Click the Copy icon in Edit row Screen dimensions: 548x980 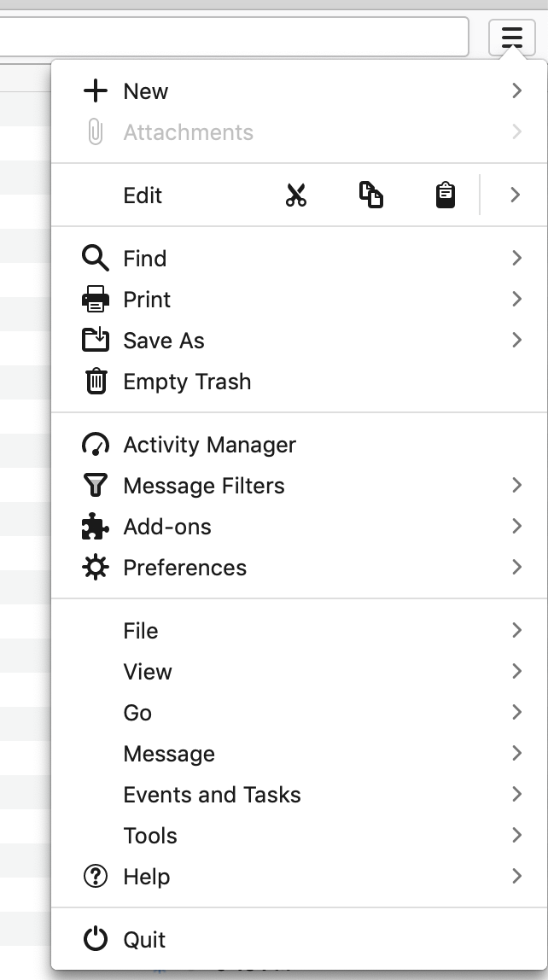point(370,195)
